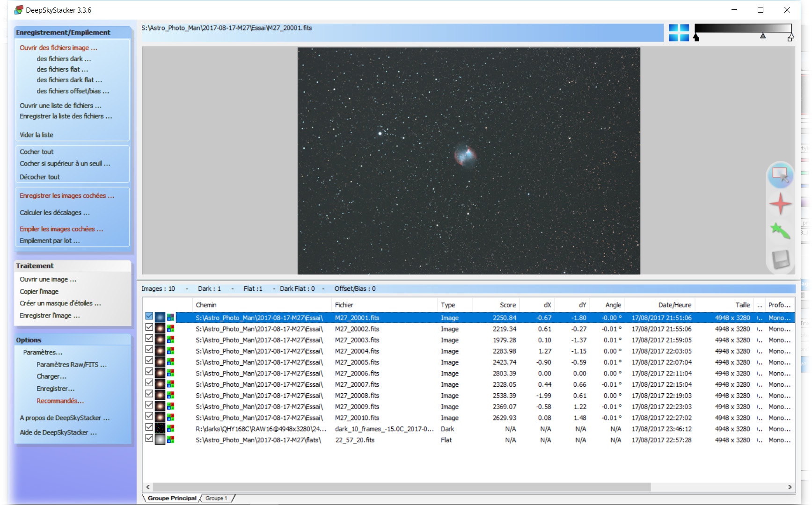Click the RGB color icon of the Flat row
This screenshot has width=812, height=505.
pyautogui.click(x=171, y=440)
